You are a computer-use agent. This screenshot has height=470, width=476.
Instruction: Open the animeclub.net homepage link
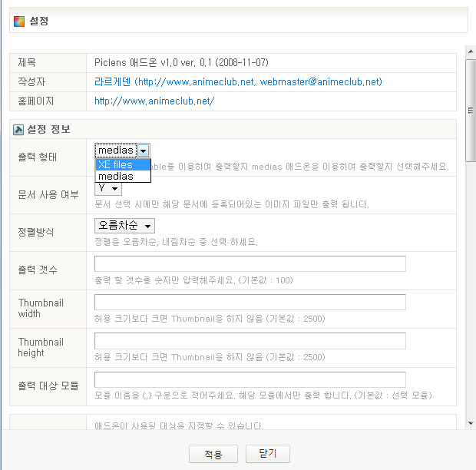(154, 101)
